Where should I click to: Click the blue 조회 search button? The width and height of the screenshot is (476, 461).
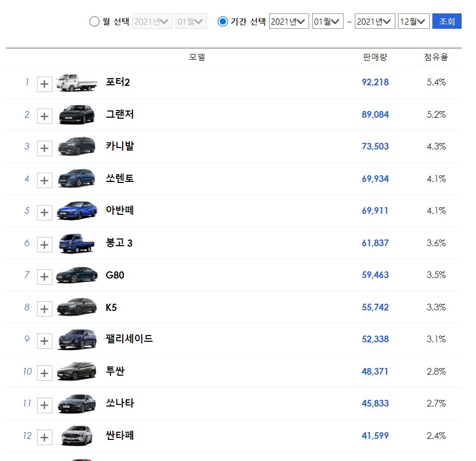447,21
